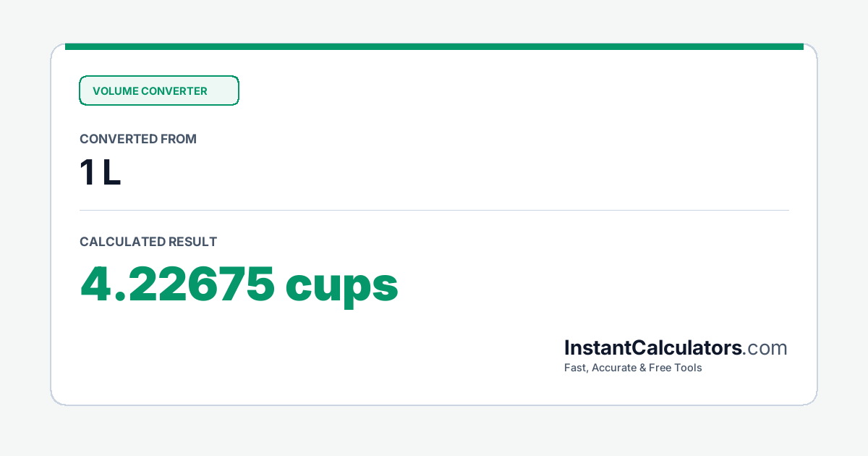Click the Free Tools text in tagline

(x=676, y=368)
